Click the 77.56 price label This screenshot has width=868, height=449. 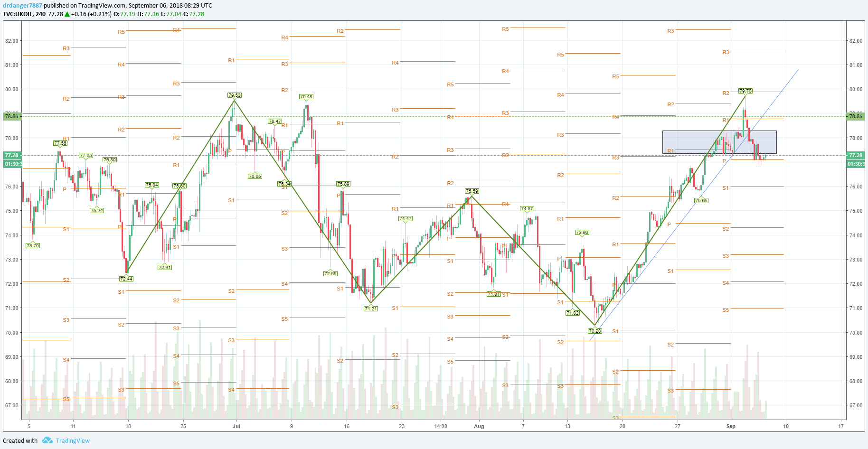point(60,143)
